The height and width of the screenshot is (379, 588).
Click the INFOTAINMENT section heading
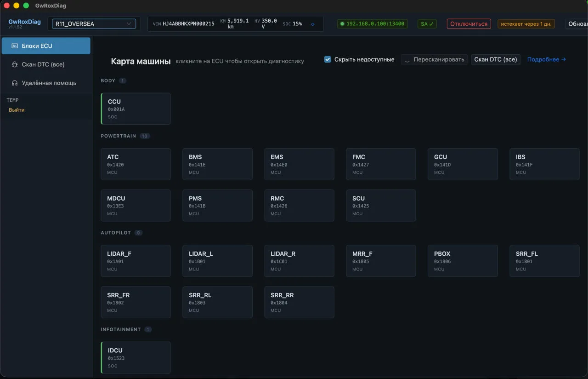pyautogui.click(x=121, y=329)
